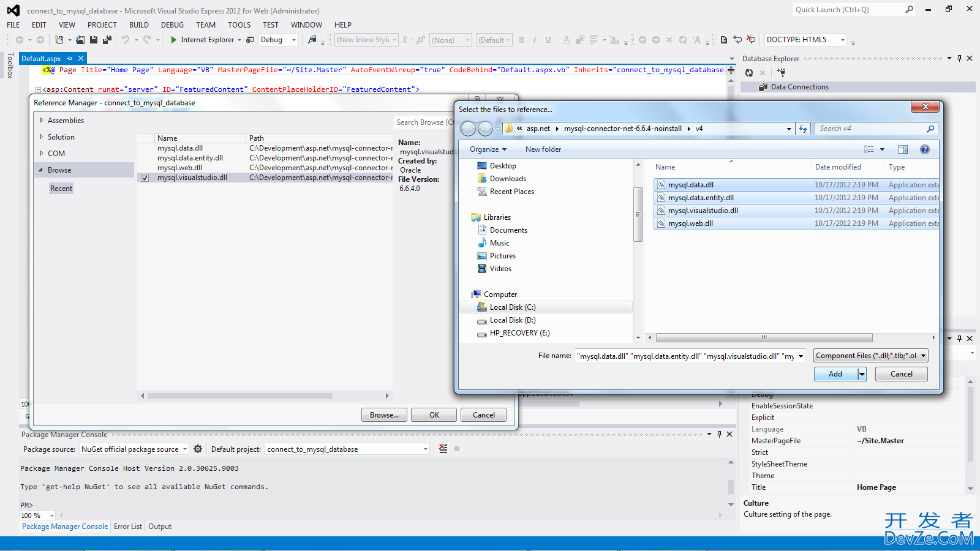Viewport: 980px width, 551px height.
Task: Click the Uncomment Selection icon
Action: pos(751,40)
